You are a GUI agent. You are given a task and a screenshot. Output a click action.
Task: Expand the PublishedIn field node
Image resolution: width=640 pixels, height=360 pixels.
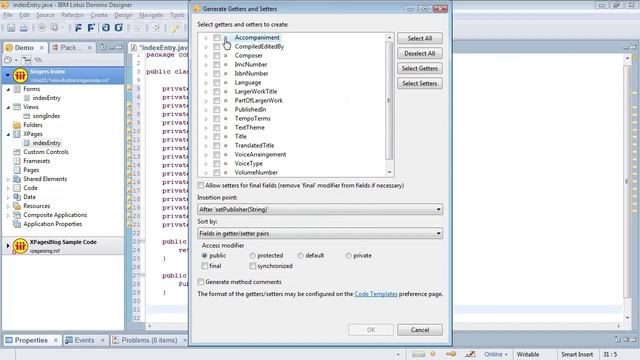coord(206,109)
